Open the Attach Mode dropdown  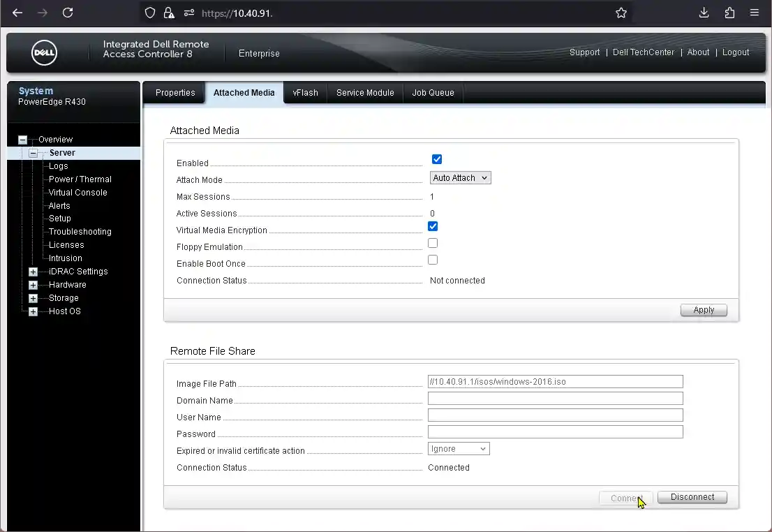461,178
